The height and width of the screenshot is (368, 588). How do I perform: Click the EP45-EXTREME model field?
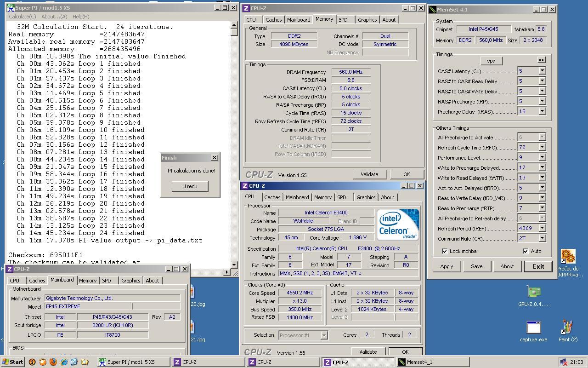87,306
